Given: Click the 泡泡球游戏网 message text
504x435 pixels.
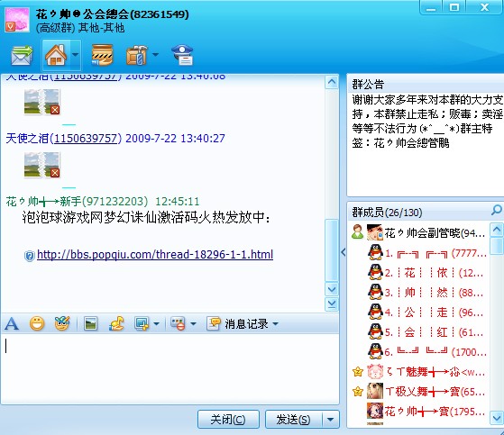Looking at the screenshot, I should pyautogui.click(x=146, y=218).
